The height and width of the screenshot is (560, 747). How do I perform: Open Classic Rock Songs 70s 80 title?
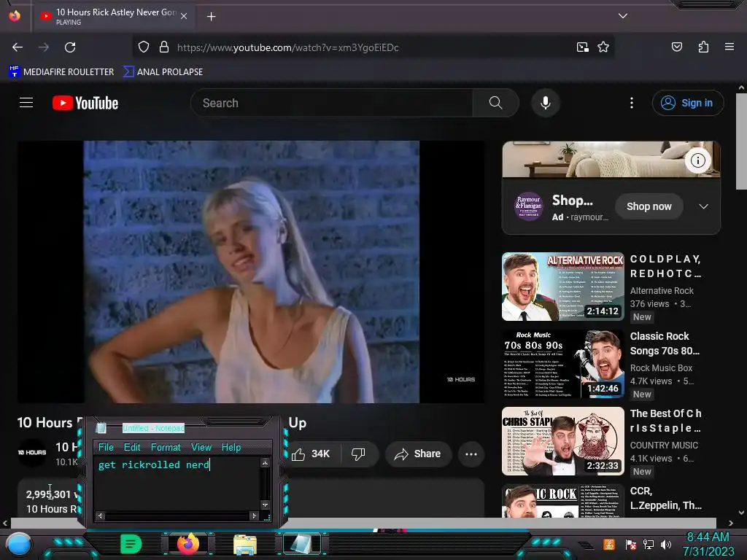pos(665,343)
